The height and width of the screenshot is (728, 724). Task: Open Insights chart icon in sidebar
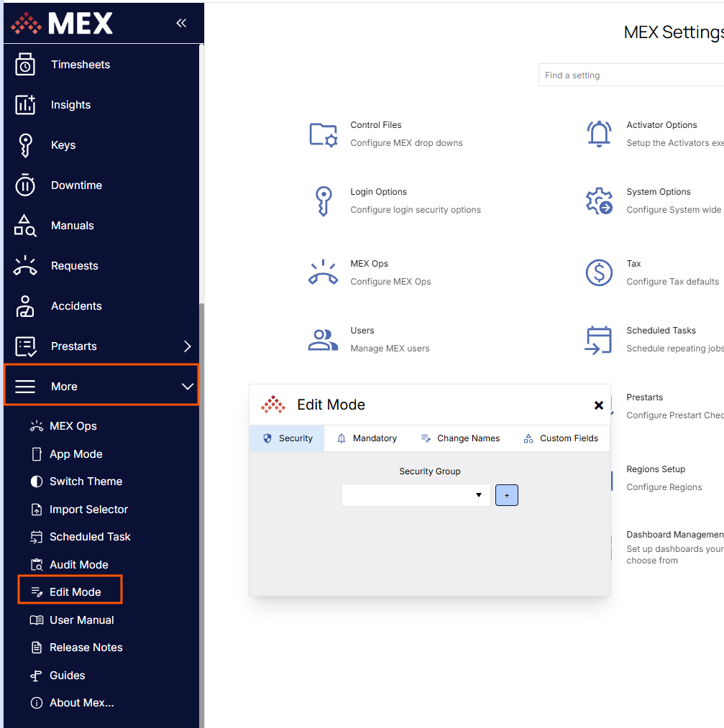[25, 104]
